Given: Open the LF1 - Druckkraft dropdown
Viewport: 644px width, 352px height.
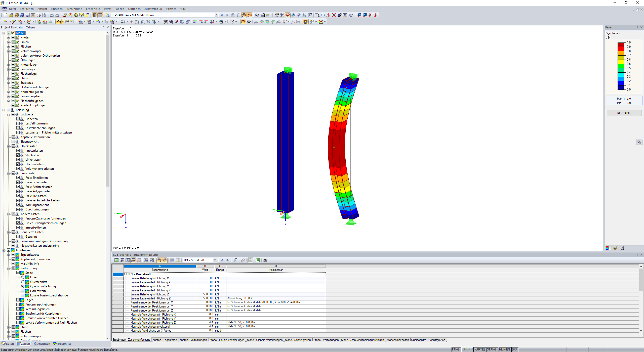Looking at the screenshot, I should [215, 260].
